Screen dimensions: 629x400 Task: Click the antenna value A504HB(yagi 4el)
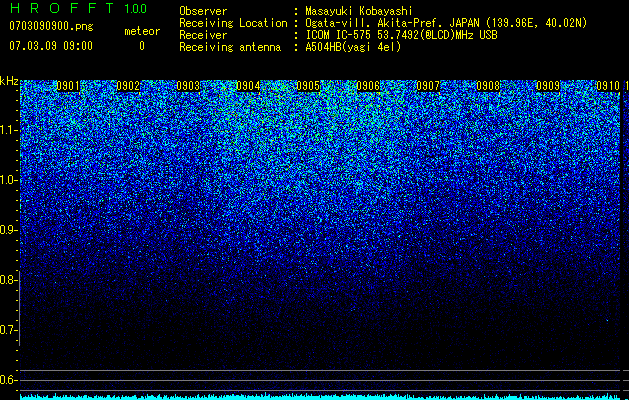[353, 47]
